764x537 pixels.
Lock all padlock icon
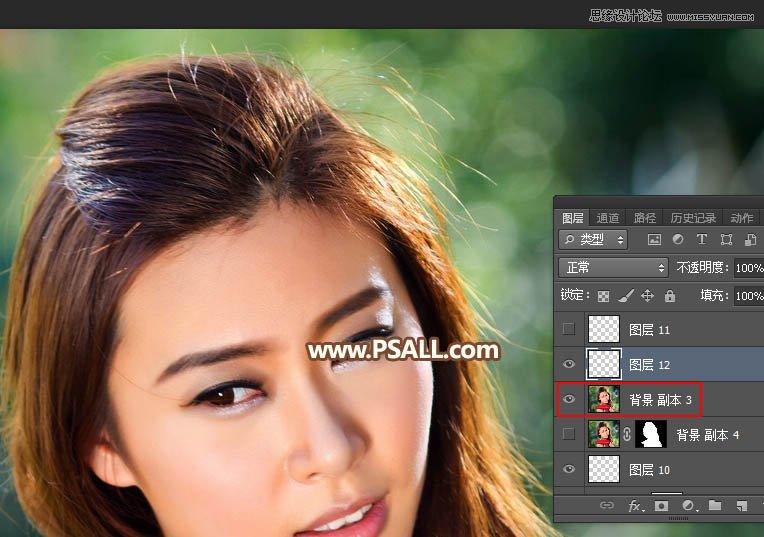(670, 296)
